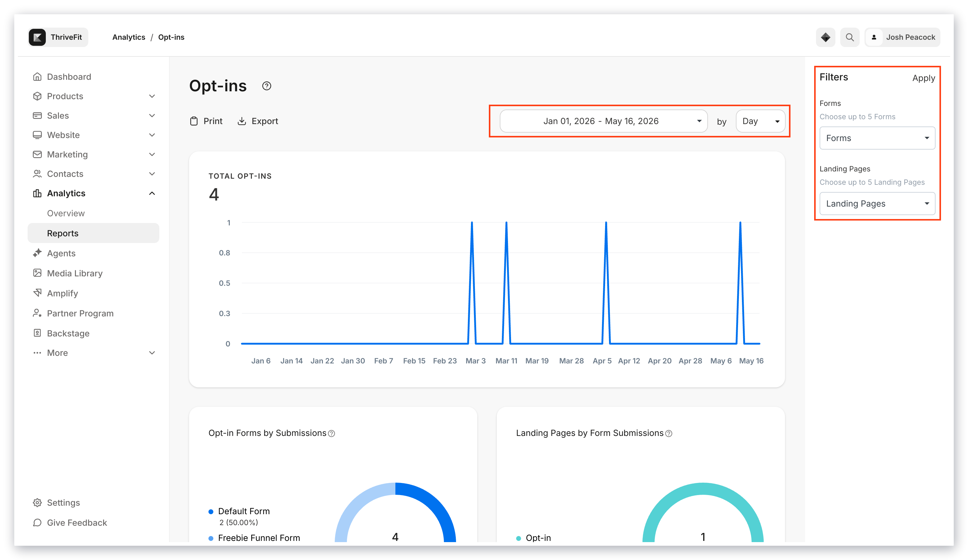Screen dimensions: 968x560
Task: Click the Dashboard home icon
Action: pyautogui.click(x=37, y=77)
